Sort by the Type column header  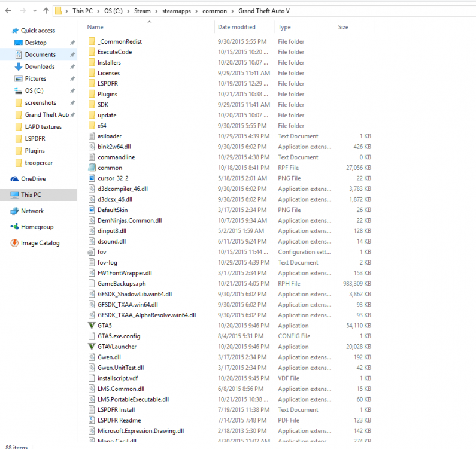pos(284,27)
